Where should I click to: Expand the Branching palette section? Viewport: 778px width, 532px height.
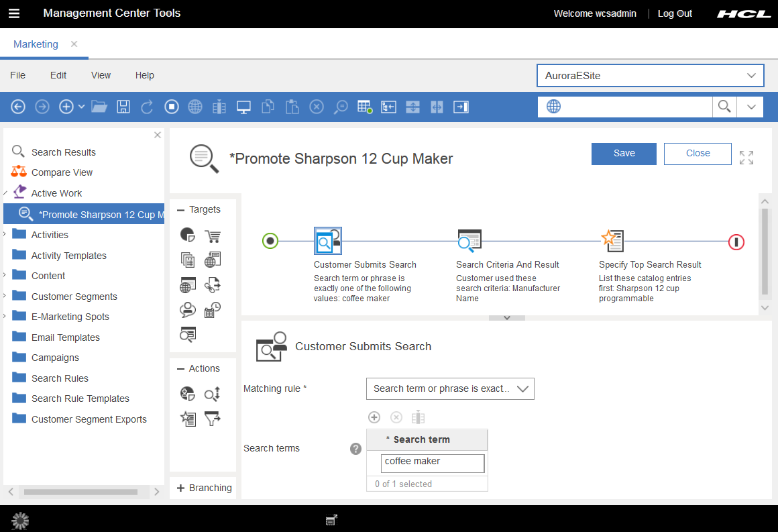tap(180, 488)
